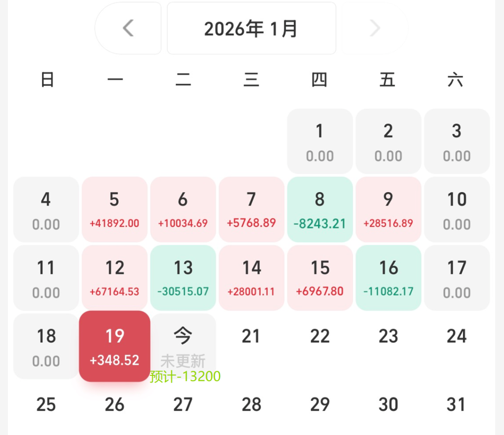Image resolution: width=504 pixels, height=435 pixels.
Task: Choose date 23 in the calendar
Action: (x=388, y=337)
